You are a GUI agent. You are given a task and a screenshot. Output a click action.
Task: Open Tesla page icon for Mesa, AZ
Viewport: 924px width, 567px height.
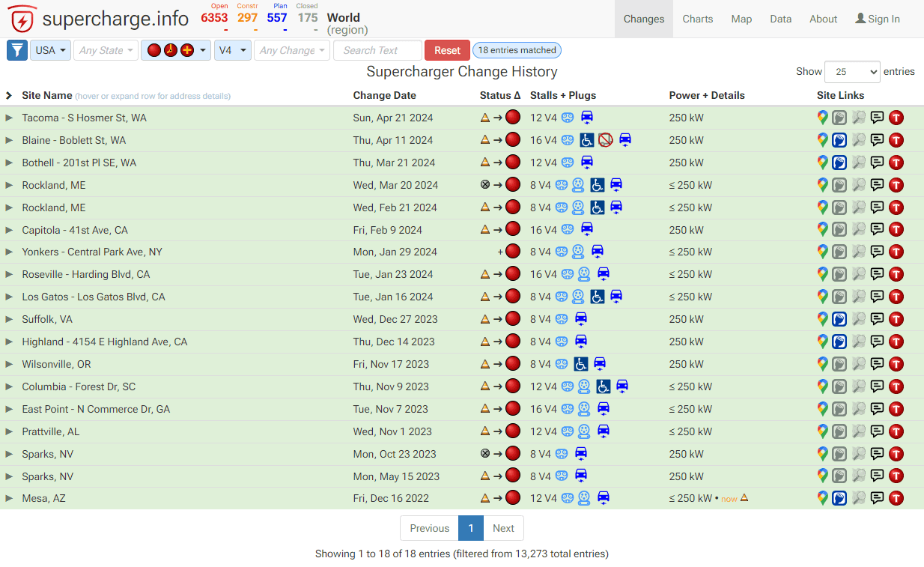click(896, 498)
